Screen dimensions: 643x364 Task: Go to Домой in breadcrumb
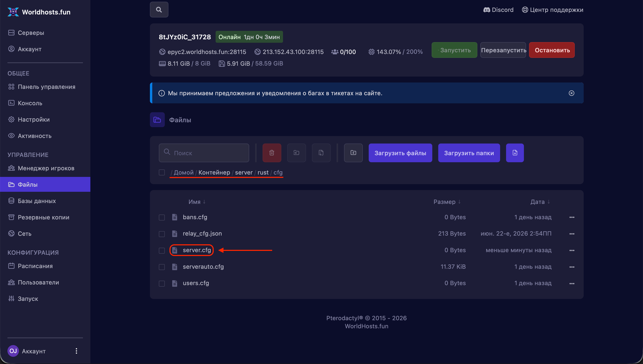(x=184, y=172)
